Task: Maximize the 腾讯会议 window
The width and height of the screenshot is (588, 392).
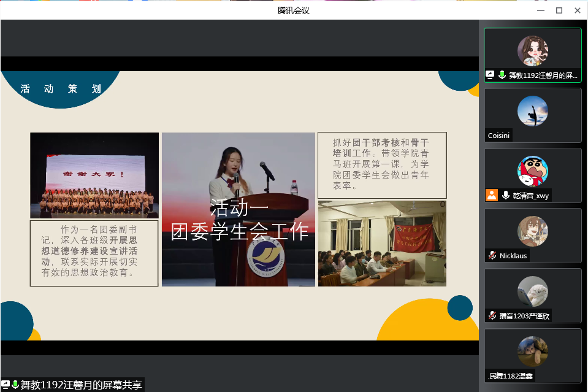Action: click(x=559, y=10)
